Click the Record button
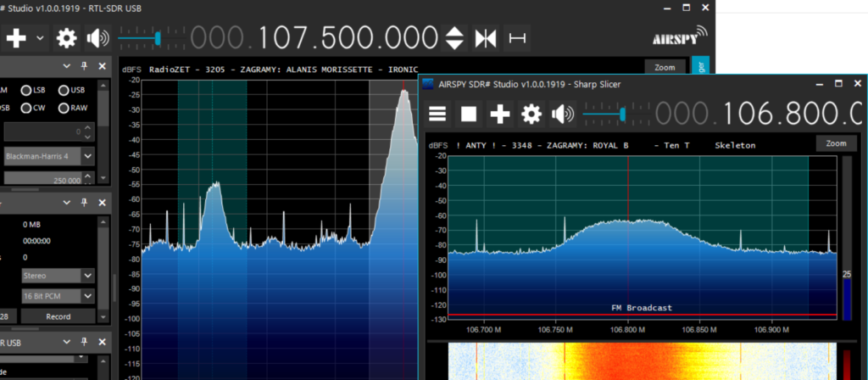Viewport: 868px width, 380px height. coord(58,317)
